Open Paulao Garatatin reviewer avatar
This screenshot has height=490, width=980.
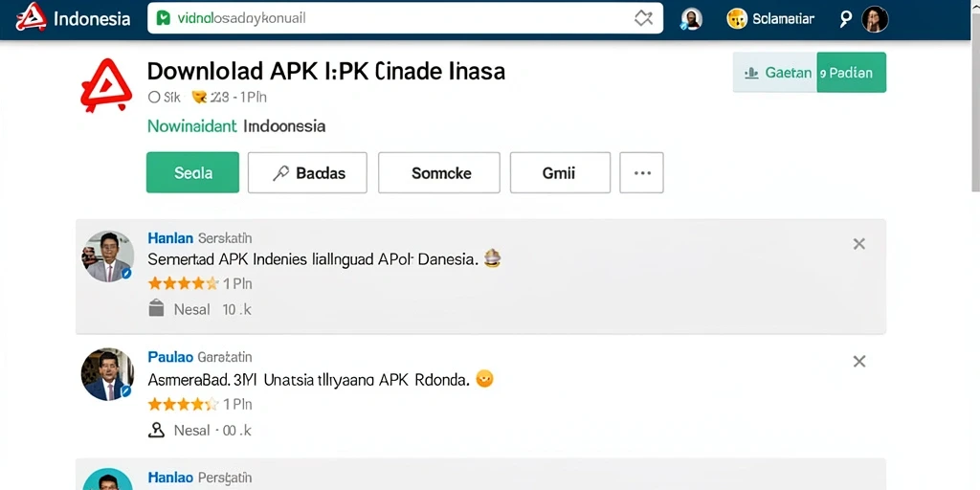coord(107,374)
